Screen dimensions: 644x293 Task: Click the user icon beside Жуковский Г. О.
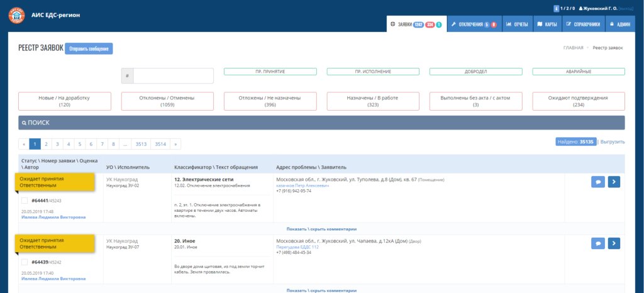click(x=580, y=8)
